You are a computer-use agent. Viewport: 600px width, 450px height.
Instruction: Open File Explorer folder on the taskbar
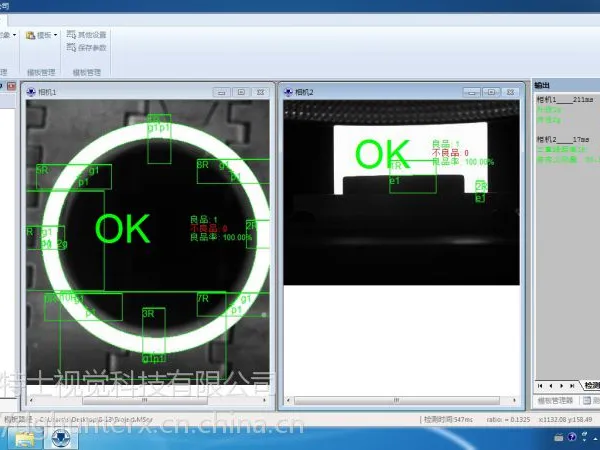click(25, 439)
